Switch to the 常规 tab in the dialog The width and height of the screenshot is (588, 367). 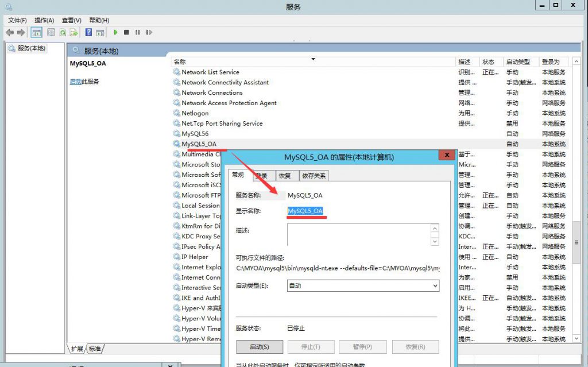tap(238, 175)
